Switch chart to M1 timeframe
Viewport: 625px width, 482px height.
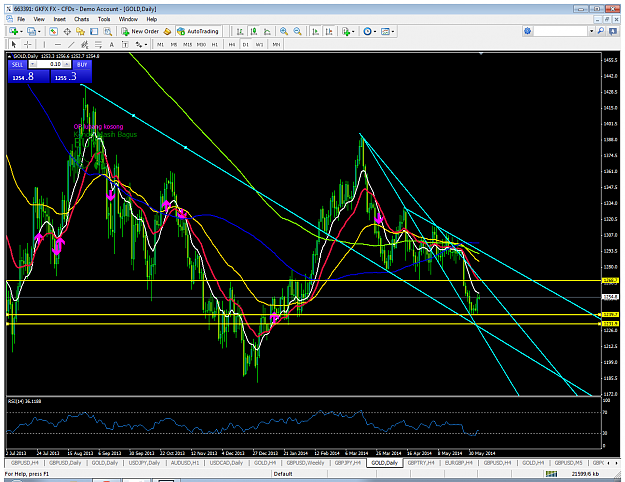(160, 45)
